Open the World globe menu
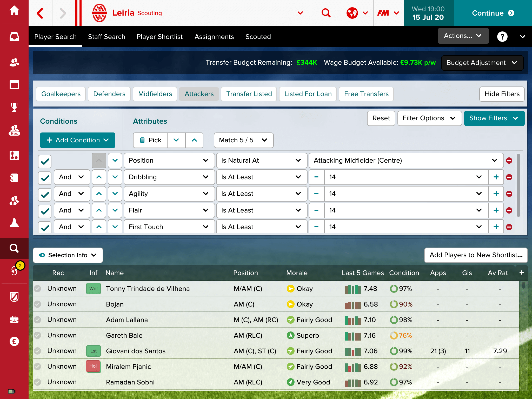 point(357,13)
